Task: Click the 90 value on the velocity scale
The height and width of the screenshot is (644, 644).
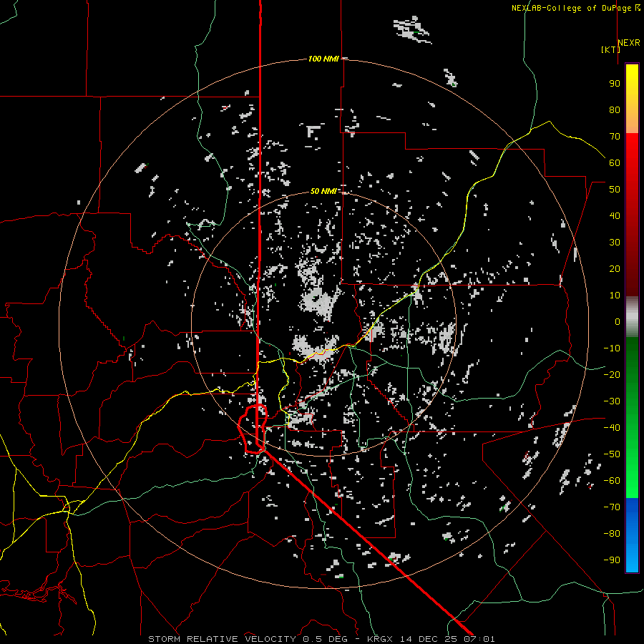Action: click(615, 84)
